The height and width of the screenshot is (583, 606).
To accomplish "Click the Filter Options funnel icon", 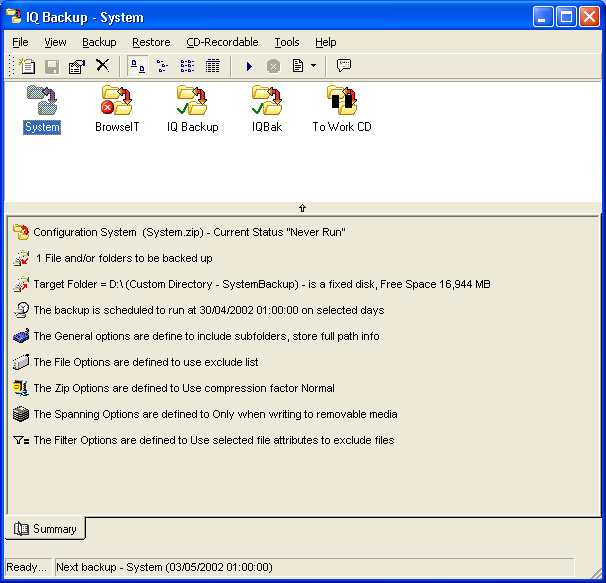I will [21, 440].
